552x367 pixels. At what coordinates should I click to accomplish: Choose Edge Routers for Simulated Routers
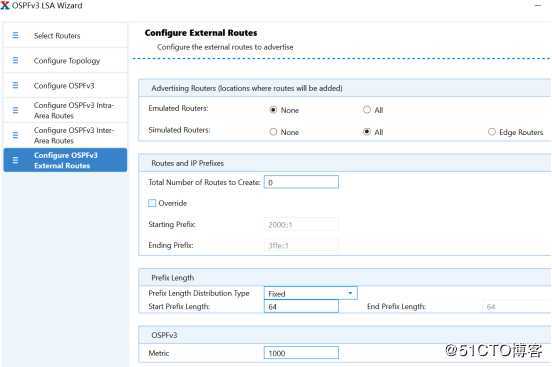coord(492,132)
